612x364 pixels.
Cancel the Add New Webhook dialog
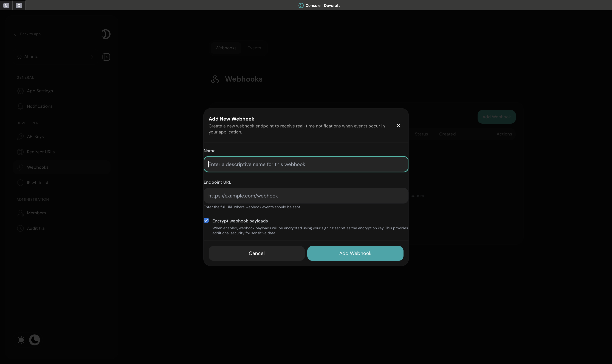tap(256, 253)
